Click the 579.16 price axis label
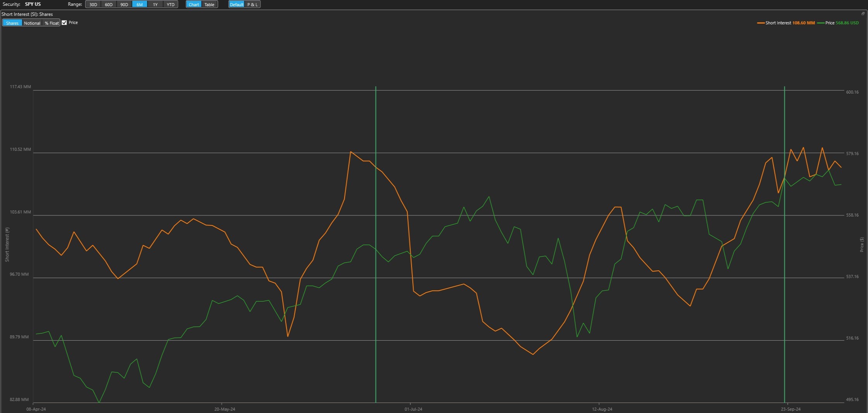Image resolution: width=868 pixels, height=413 pixels. (x=852, y=154)
